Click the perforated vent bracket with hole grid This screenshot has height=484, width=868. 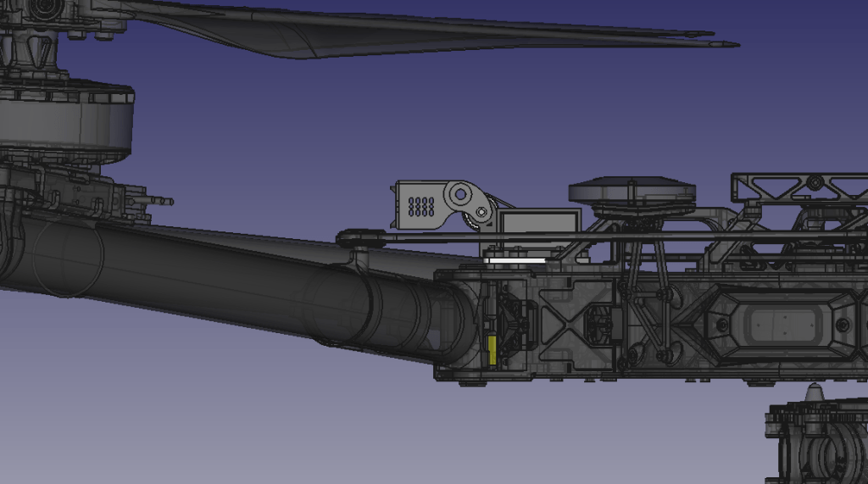(x=421, y=205)
